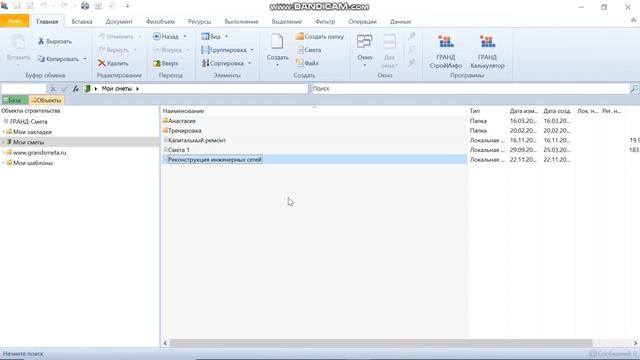Click into the Поиск search field
The height and width of the screenshot is (360, 640).
point(471,89)
